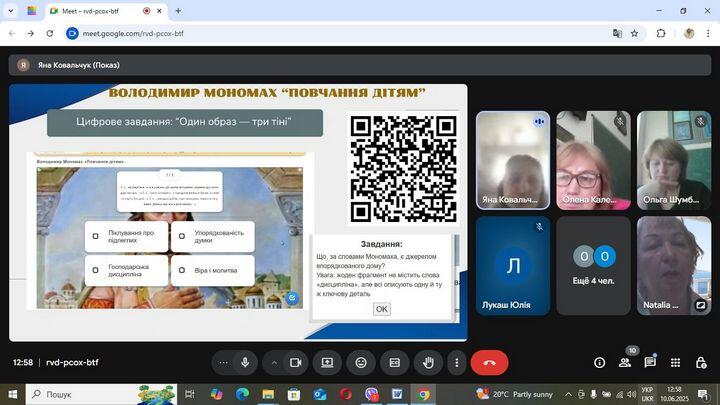Select Ольга Шумб... video tile

(674, 160)
